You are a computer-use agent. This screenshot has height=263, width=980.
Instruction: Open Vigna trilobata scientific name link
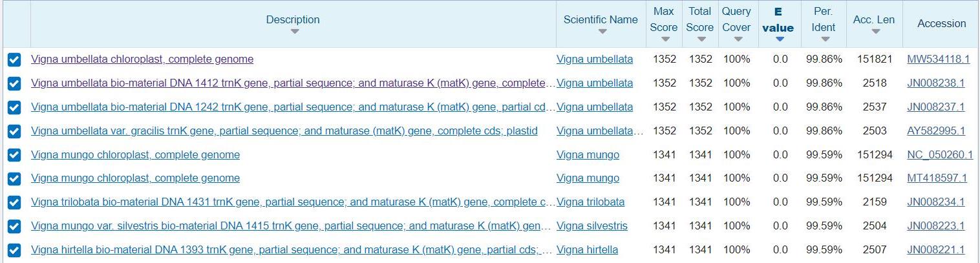pos(590,202)
